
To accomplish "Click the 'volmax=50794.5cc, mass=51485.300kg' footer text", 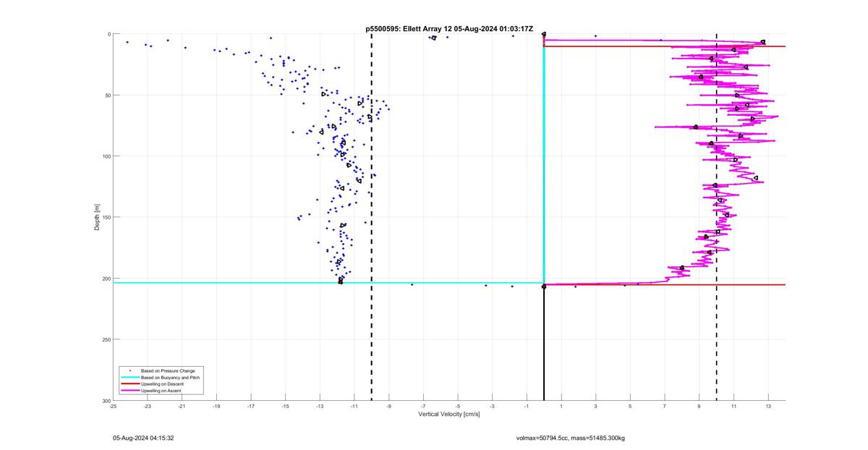I will 570,438.
